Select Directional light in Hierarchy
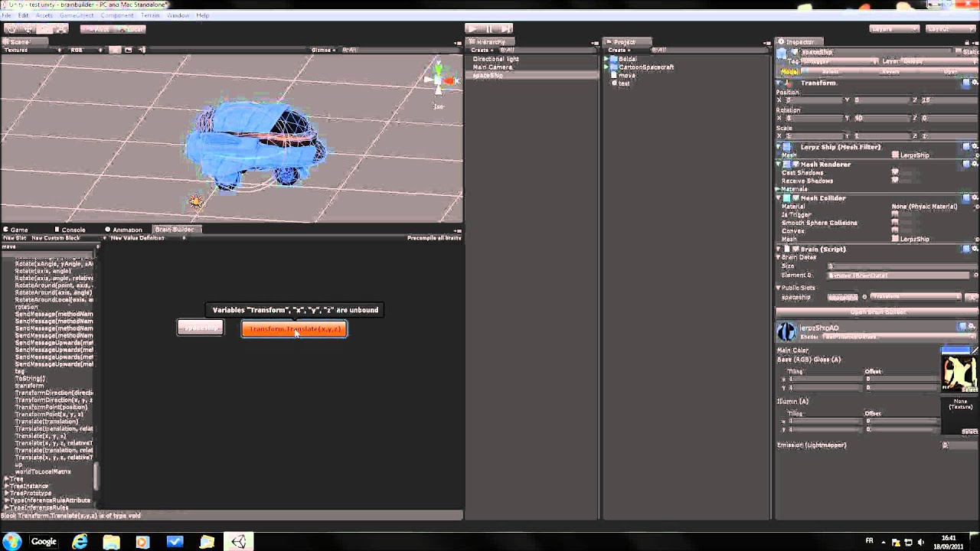Image resolution: width=980 pixels, height=551 pixels. (x=495, y=59)
